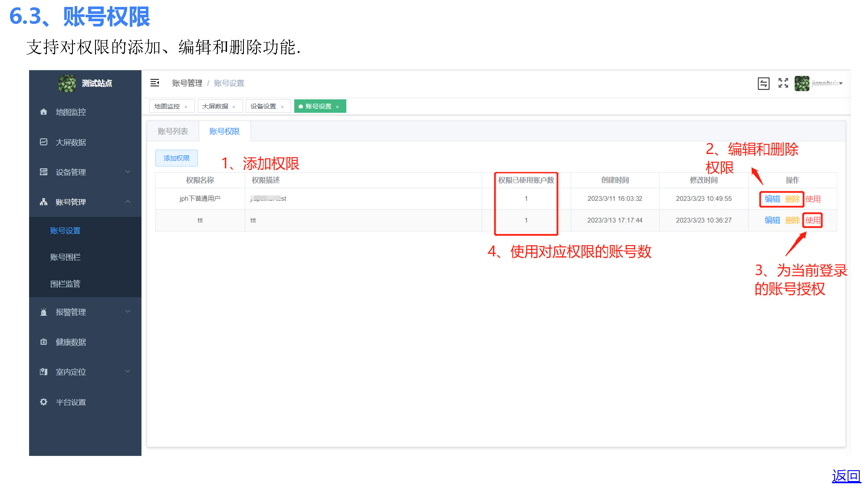Close the 设备设置 page tag
The image size is (868, 488).
click(x=282, y=107)
